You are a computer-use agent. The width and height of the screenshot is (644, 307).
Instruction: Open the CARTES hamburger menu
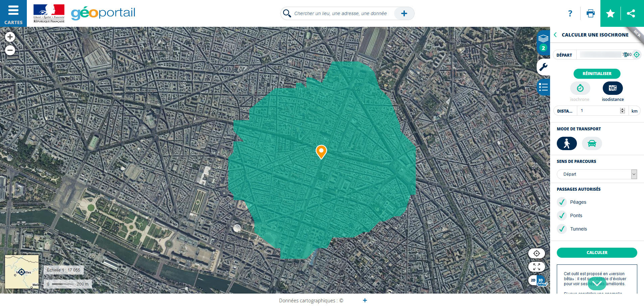click(13, 13)
